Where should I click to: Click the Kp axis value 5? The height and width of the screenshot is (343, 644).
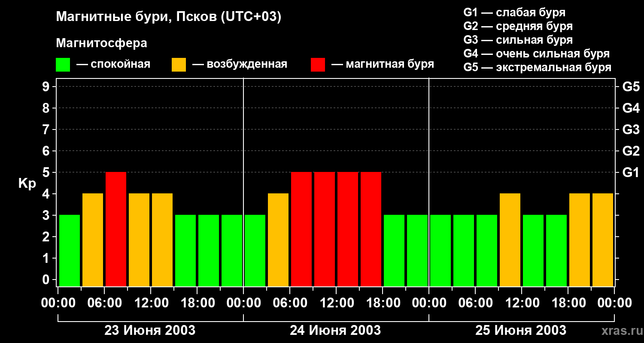(x=47, y=172)
